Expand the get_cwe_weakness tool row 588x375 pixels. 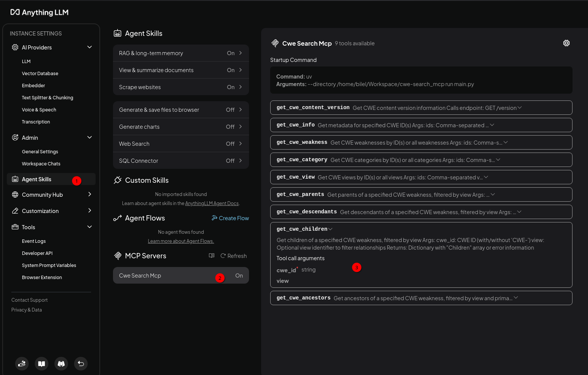click(421, 142)
